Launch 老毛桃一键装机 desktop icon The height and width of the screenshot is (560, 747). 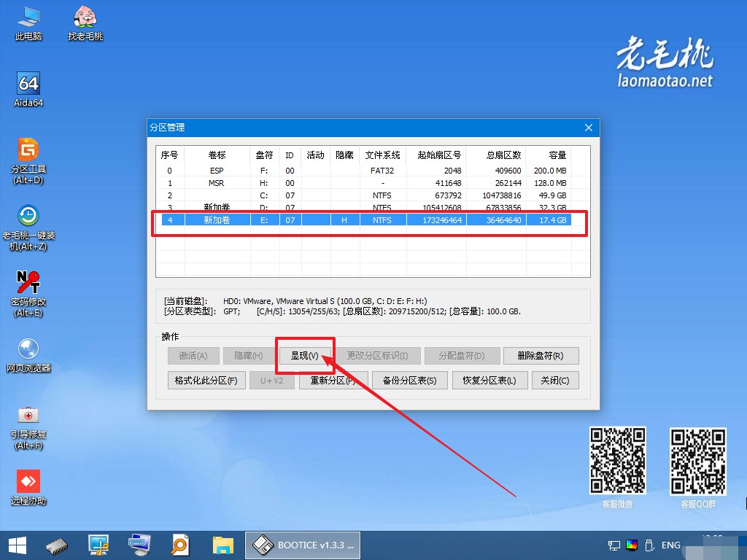click(28, 227)
